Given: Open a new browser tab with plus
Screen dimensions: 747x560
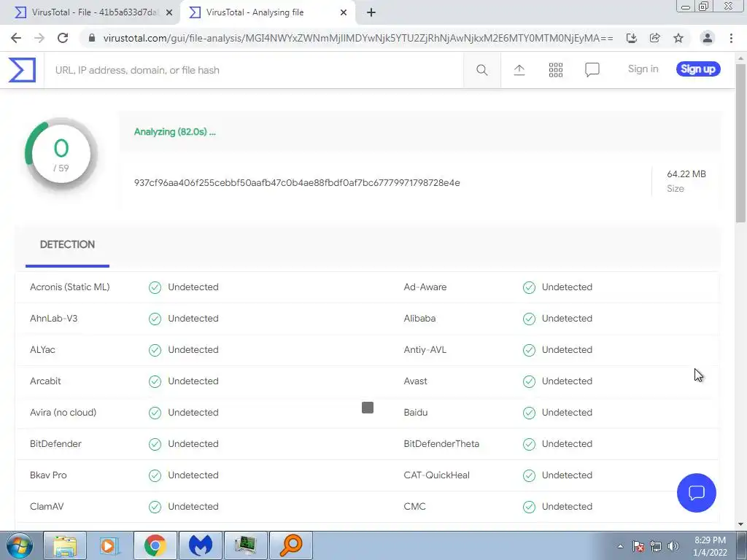Looking at the screenshot, I should click(x=371, y=12).
